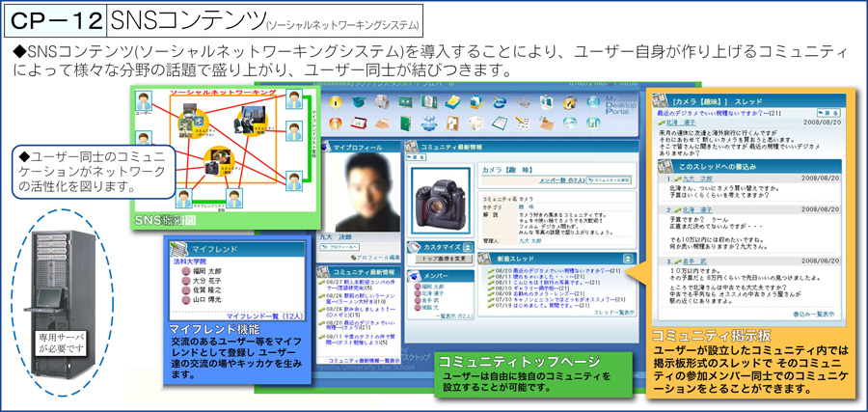Screen dimensions: 868x412
Task: Open the マイフレンド一覧 (12人) link
Action: (264, 316)
